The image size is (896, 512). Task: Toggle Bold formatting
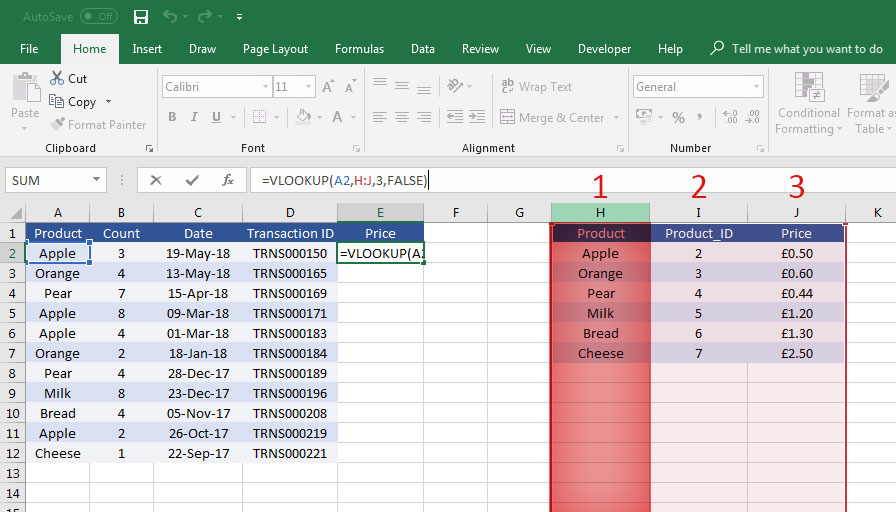(172, 117)
